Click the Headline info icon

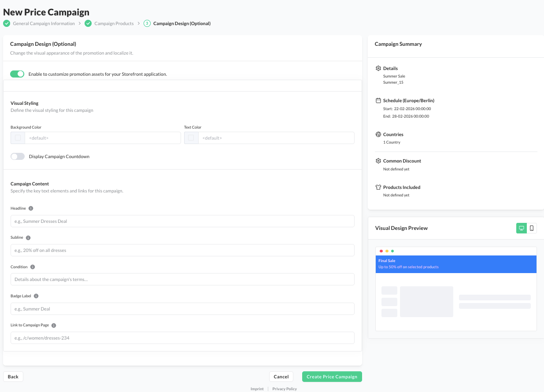pos(31,208)
